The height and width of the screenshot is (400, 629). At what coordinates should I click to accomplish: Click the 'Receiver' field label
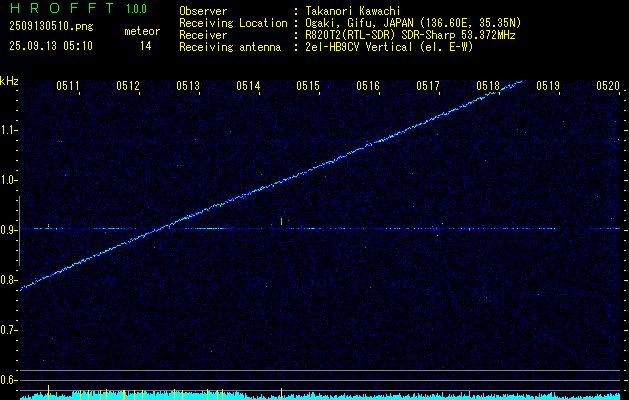203,35
